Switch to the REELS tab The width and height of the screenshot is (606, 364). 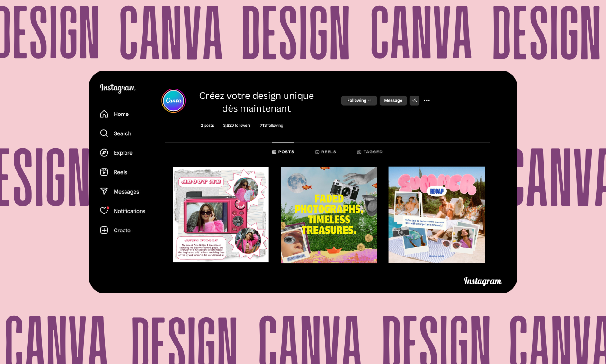tap(326, 152)
